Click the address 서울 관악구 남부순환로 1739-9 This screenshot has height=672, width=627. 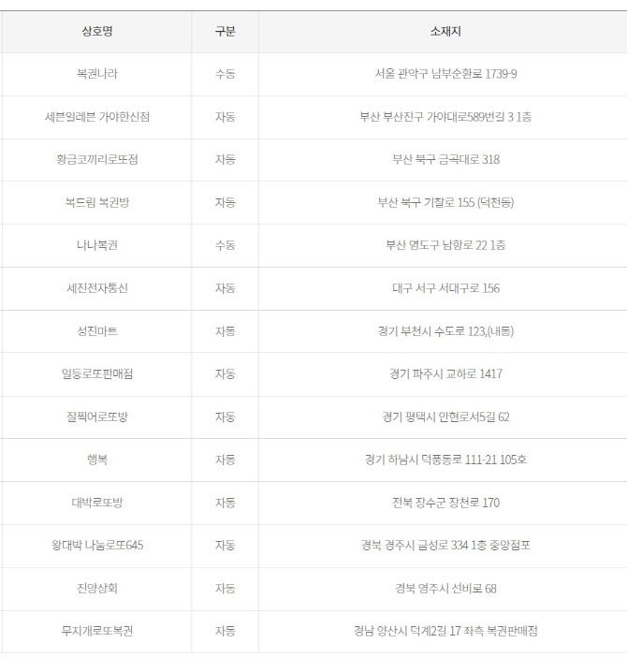(x=445, y=74)
